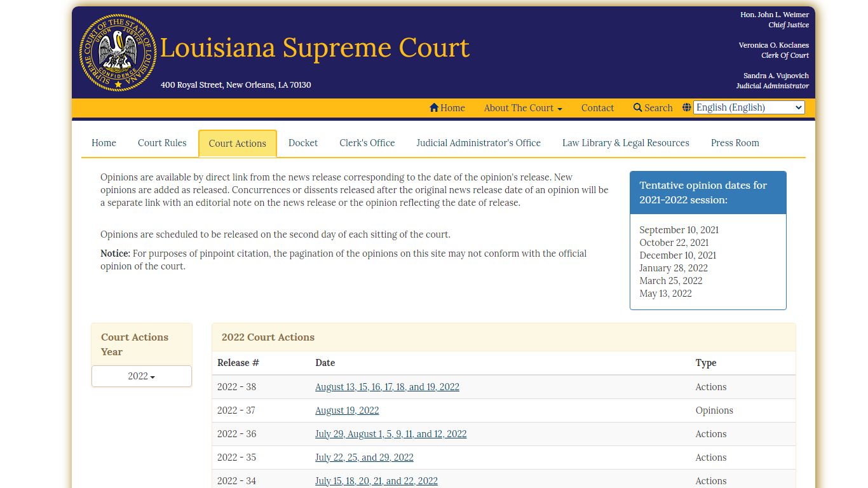Open the Docket tab

pos(303,143)
